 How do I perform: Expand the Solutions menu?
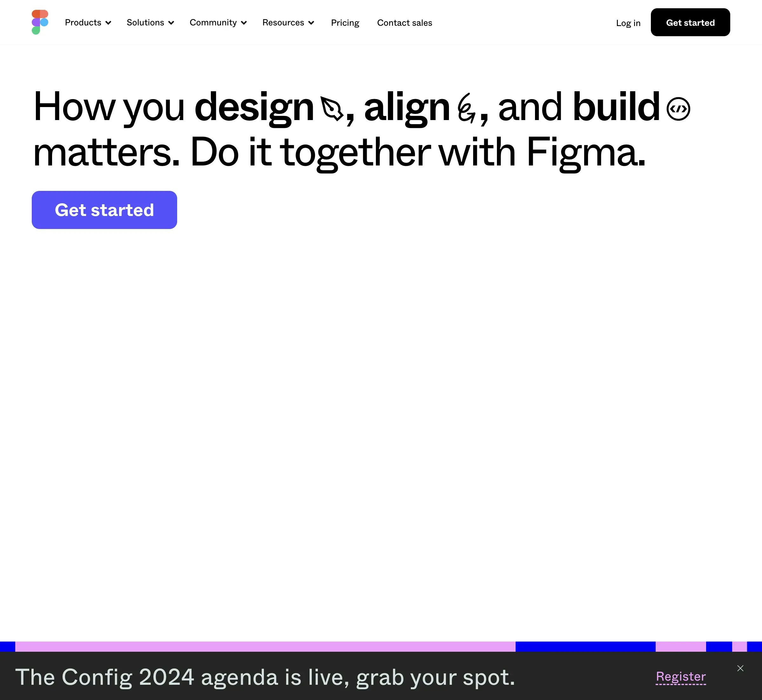[x=150, y=22]
